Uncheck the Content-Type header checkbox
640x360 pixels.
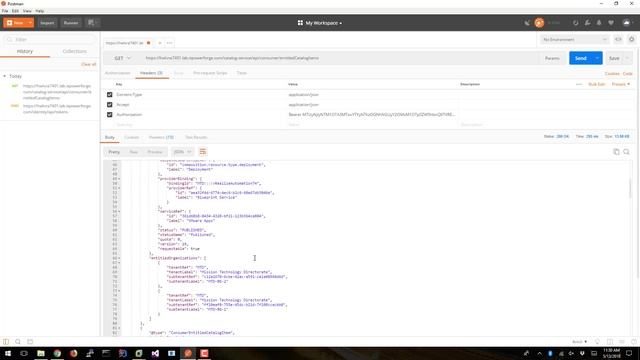tap(109, 95)
